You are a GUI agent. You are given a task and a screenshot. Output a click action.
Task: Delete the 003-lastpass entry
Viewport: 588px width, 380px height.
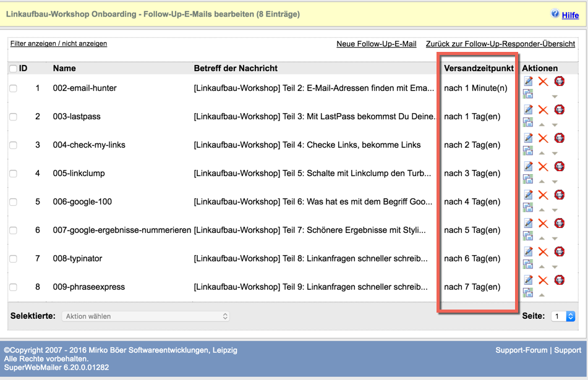pos(543,110)
